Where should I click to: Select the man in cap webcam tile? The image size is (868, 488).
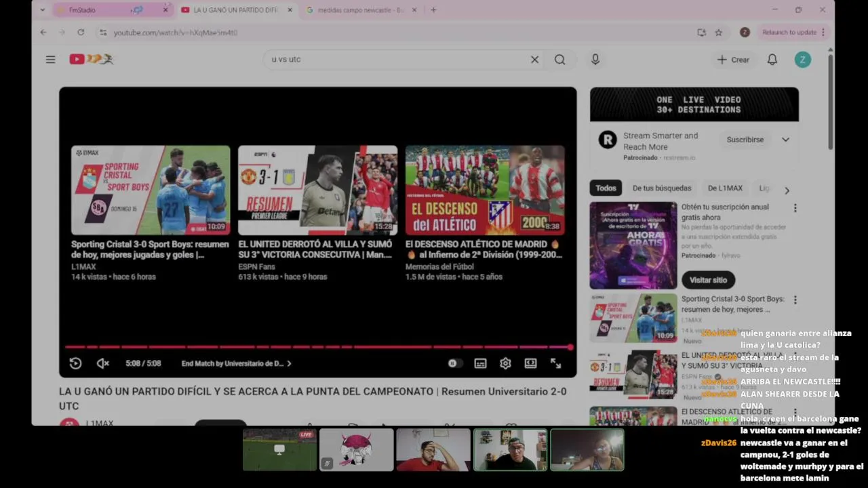[x=510, y=449]
